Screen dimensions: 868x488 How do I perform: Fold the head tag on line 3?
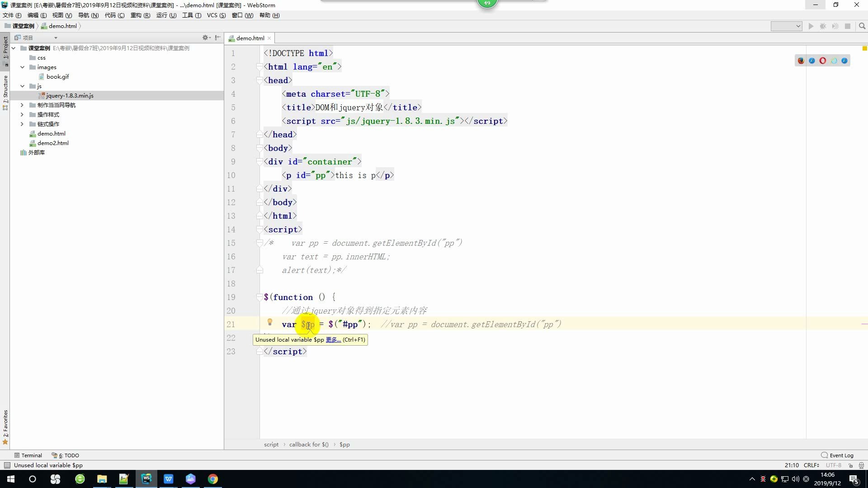pyautogui.click(x=259, y=80)
